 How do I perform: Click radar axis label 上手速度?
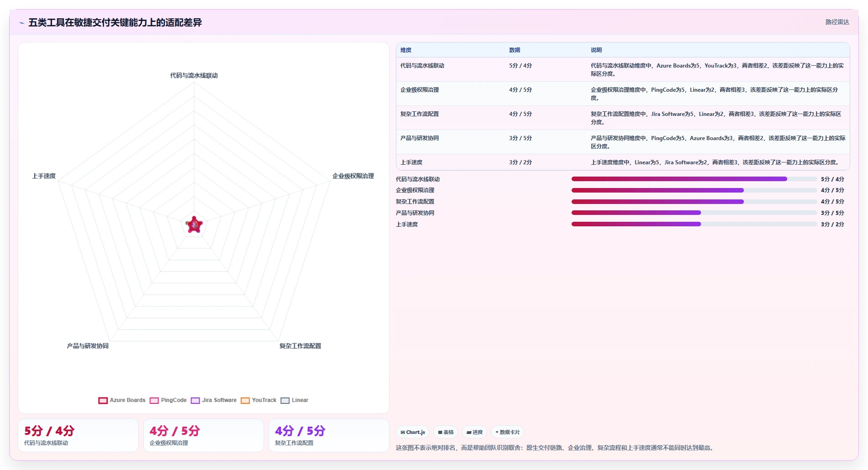pos(44,176)
